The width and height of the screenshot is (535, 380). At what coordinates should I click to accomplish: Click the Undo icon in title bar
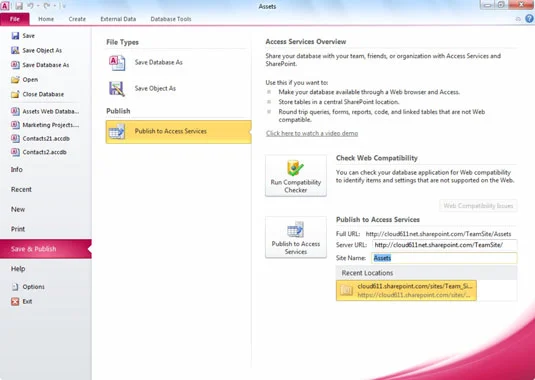pos(31,6)
